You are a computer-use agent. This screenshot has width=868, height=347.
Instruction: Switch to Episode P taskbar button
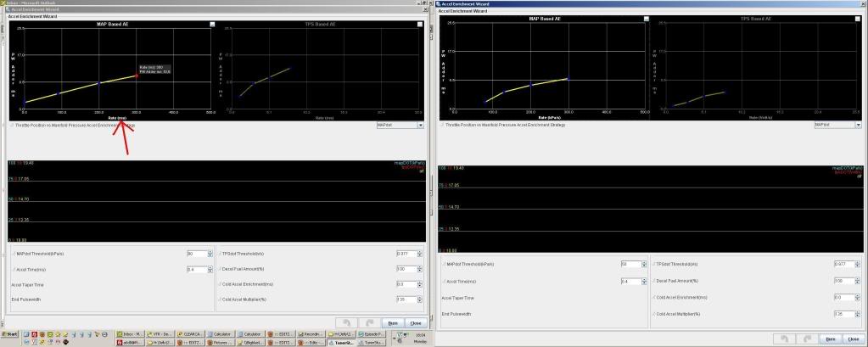point(372,334)
